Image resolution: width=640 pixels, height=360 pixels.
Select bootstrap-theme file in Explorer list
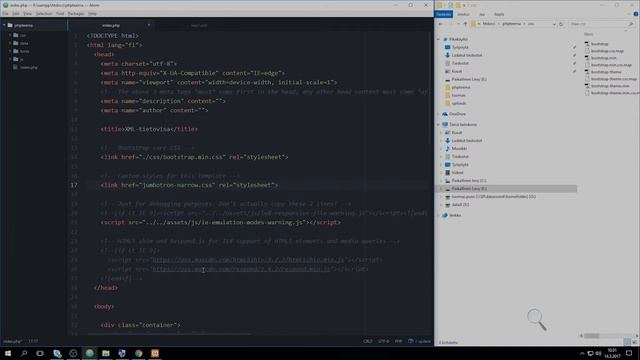(x=606, y=72)
